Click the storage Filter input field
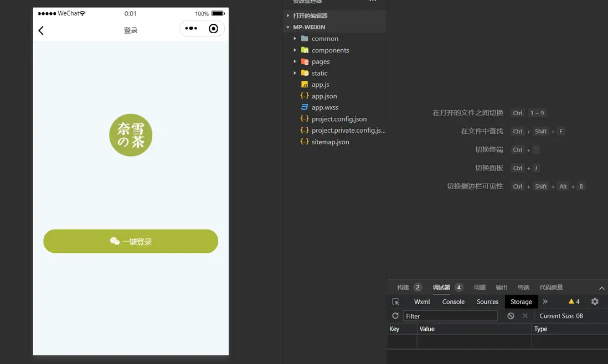This screenshot has height=364, width=608. 450,316
